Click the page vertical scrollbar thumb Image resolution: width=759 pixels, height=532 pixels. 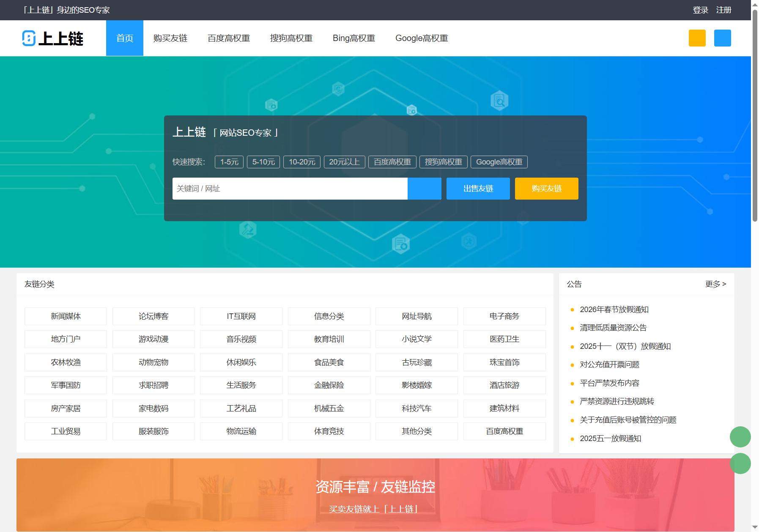[755, 115]
